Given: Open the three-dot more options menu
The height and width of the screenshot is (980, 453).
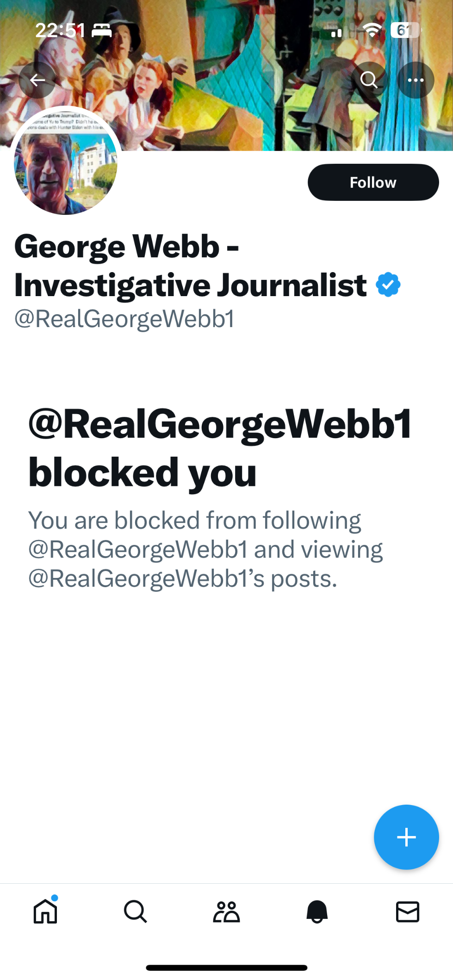Looking at the screenshot, I should [x=416, y=80].
